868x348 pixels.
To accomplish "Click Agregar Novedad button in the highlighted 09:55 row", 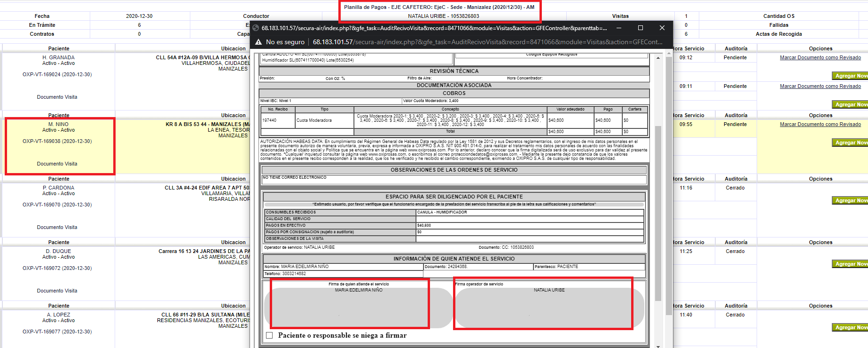I will 850,142.
